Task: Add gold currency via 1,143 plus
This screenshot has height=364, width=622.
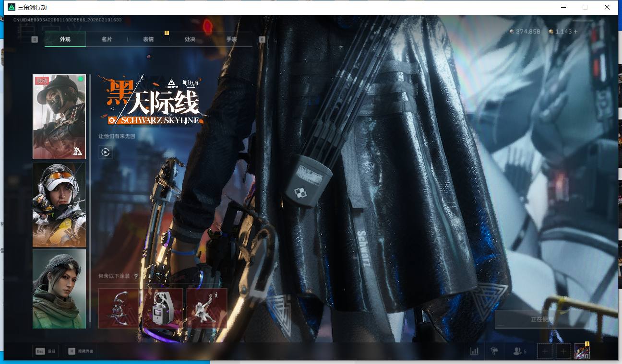Action: (x=575, y=32)
